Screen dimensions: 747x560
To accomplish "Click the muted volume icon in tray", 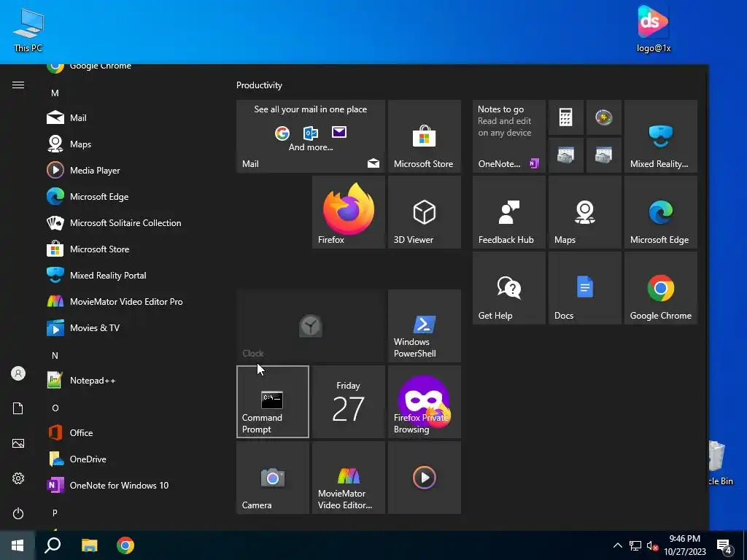I will (652, 545).
